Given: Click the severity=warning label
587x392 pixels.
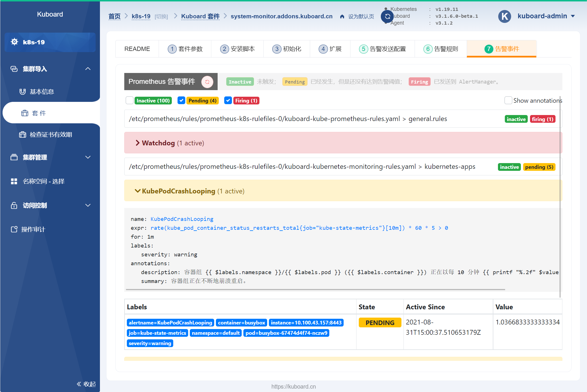Looking at the screenshot, I should tap(150, 343).
